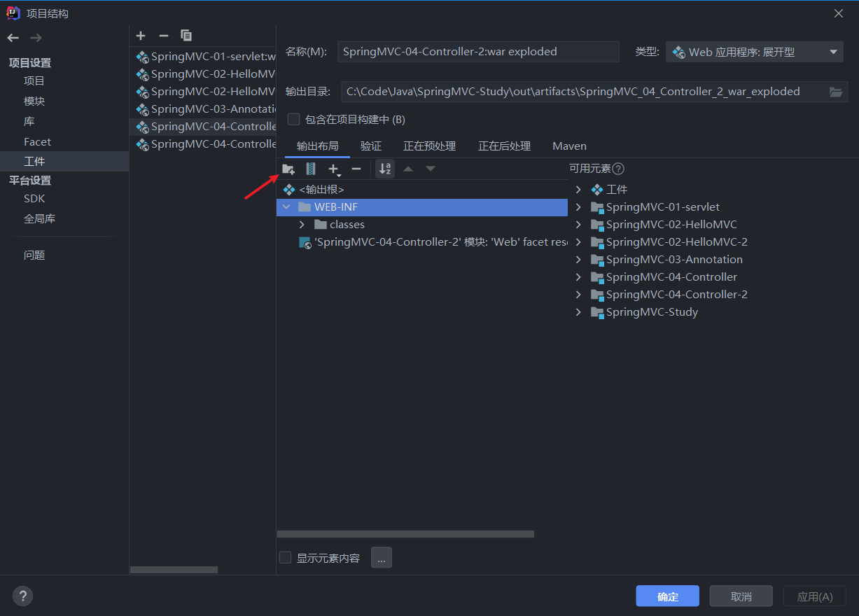Click the module icon of SpringMVC-Study

597,312
